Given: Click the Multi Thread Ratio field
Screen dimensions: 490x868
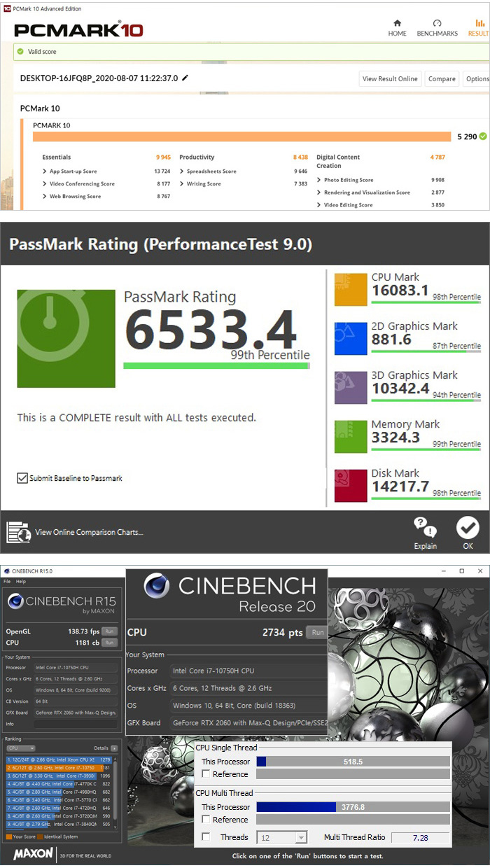Looking at the screenshot, I should 420,838.
